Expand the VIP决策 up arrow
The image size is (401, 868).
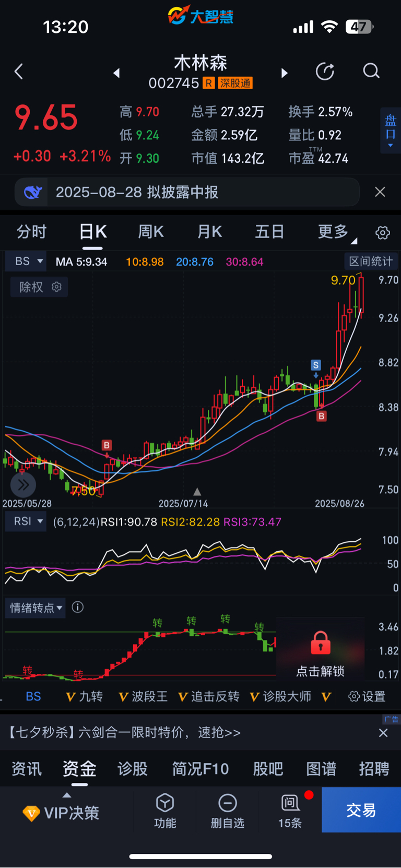click(66, 795)
